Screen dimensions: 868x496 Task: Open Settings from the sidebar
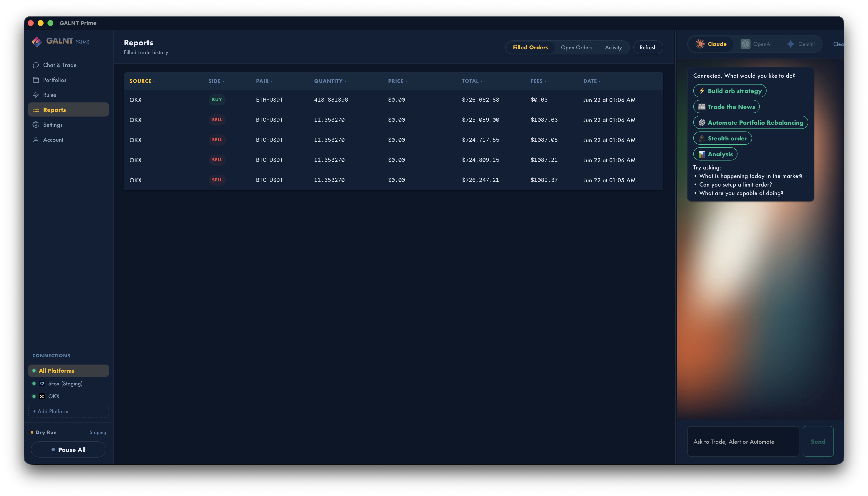point(69,125)
